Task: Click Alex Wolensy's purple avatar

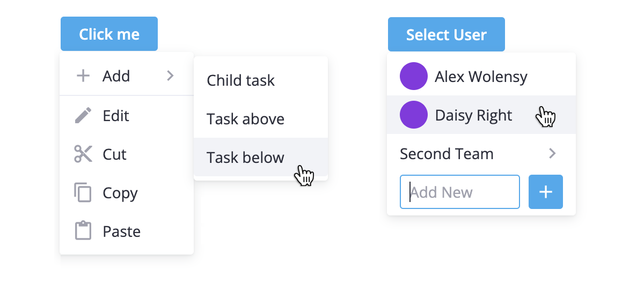Action: coord(414,76)
